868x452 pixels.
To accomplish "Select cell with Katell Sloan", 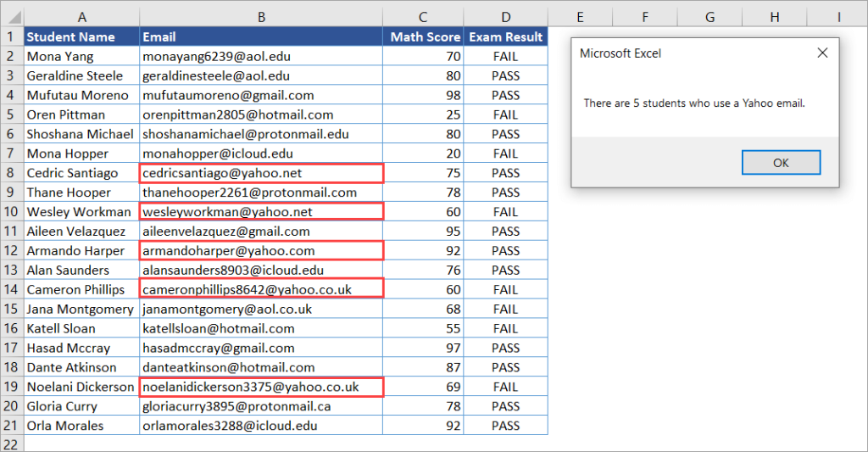I will coord(81,328).
